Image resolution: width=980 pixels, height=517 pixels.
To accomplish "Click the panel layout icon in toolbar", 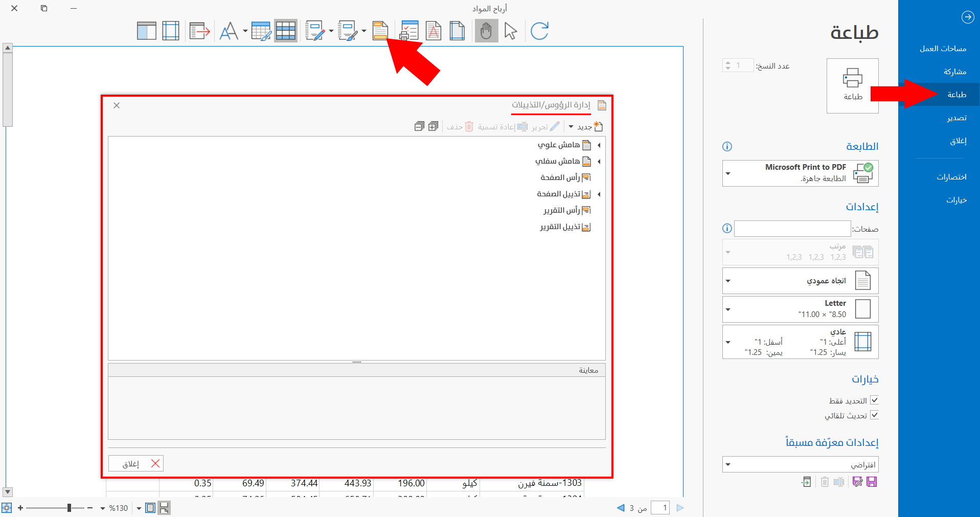I will 147,31.
